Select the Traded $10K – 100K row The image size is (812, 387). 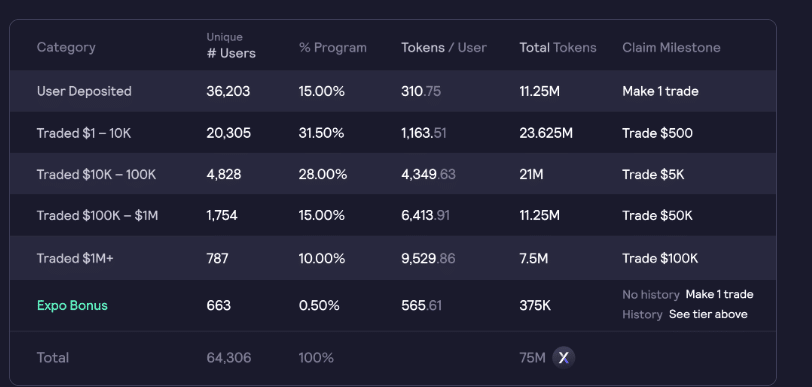(393, 174)
